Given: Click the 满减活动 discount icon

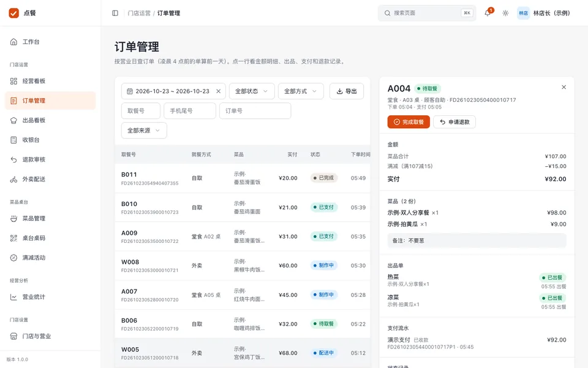Looking at the screenshot, I should coord(13,258).
